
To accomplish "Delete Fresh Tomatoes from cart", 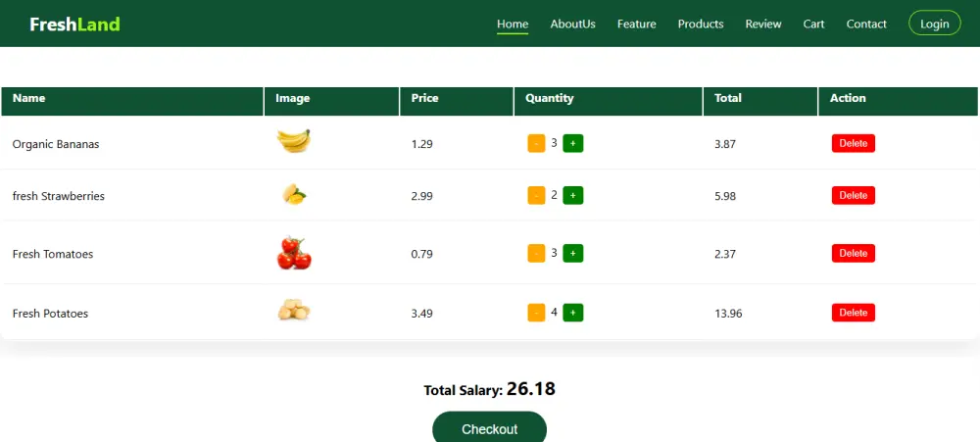I will tap(854, 253).
